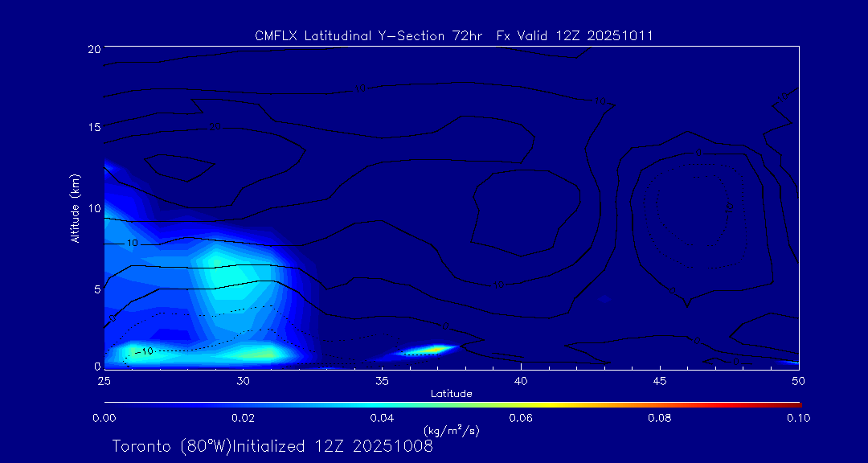
Task: Click the altitude axis tick label "15"
Action: tap(93, 127)
